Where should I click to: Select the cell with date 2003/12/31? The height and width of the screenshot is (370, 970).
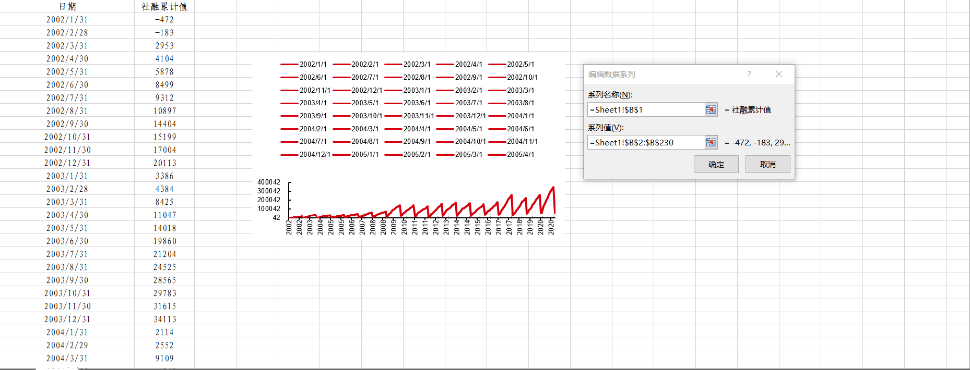pos(67,319)
